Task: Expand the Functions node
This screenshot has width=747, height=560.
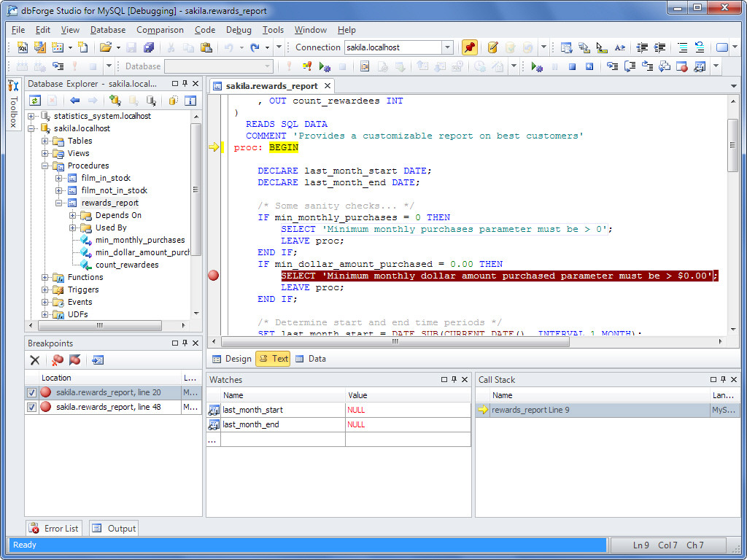Action: pos(44,277)
